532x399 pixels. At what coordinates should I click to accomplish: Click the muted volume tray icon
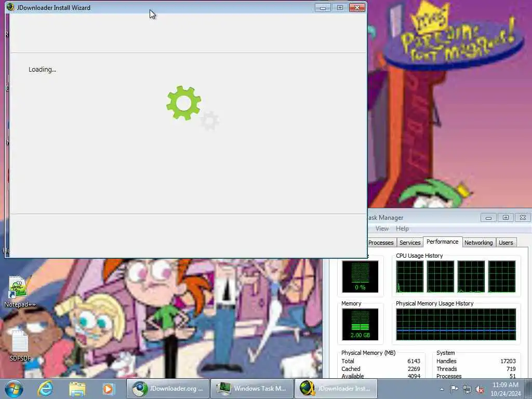click(x=480, y=390)
